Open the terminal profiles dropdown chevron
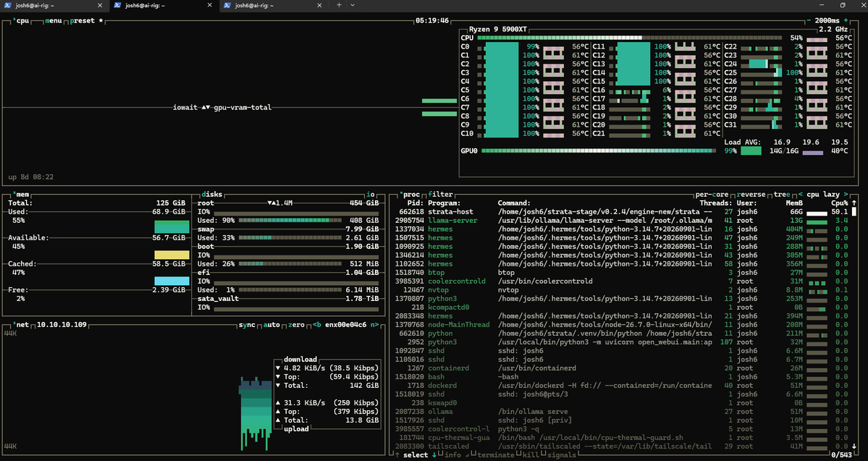Screen dimensions: 868x461 click(x=353, y=5)
